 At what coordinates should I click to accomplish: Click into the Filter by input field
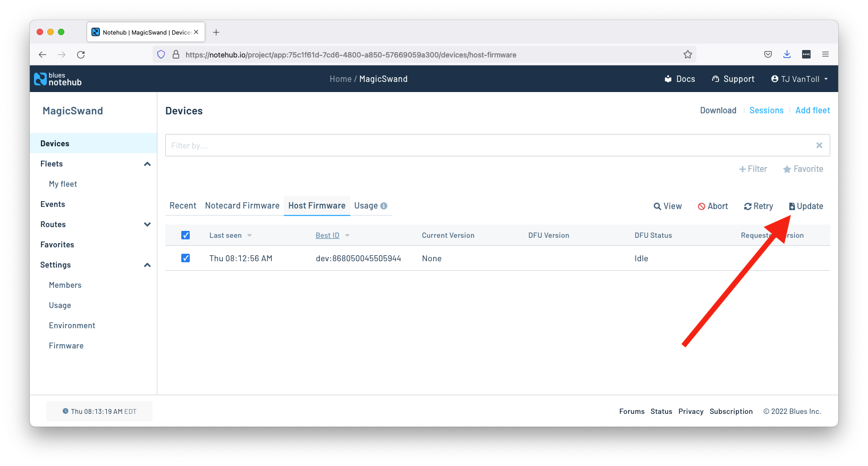click(489, 145)
